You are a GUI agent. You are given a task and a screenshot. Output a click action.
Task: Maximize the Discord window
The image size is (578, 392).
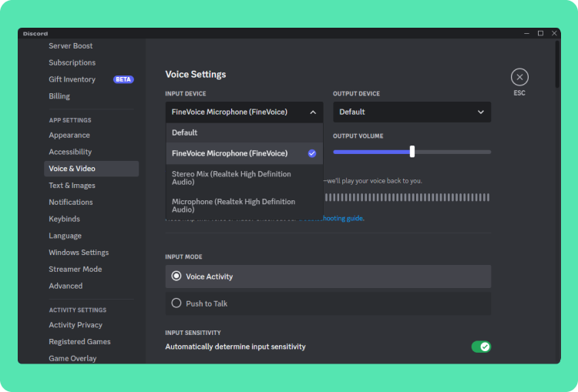540,34
